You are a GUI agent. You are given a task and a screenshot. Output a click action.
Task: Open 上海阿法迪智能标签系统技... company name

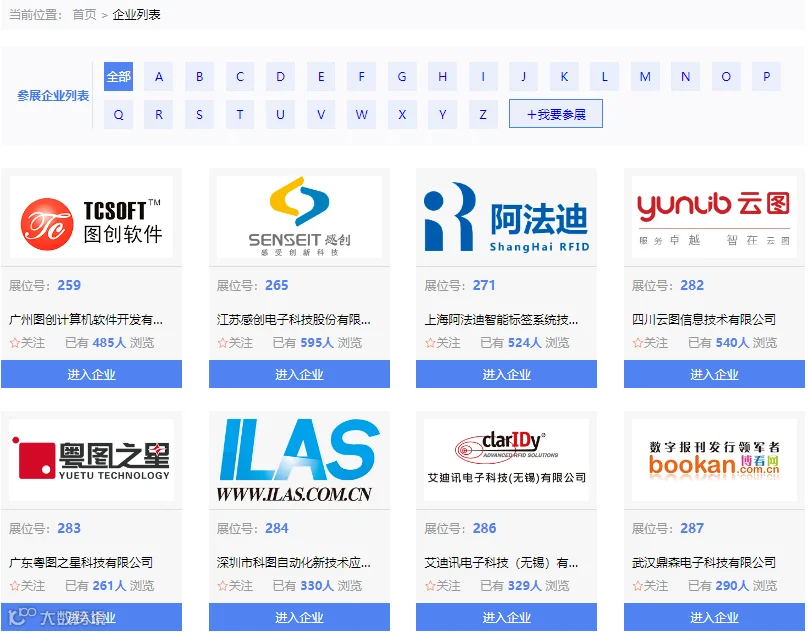[x=501, y=320]
